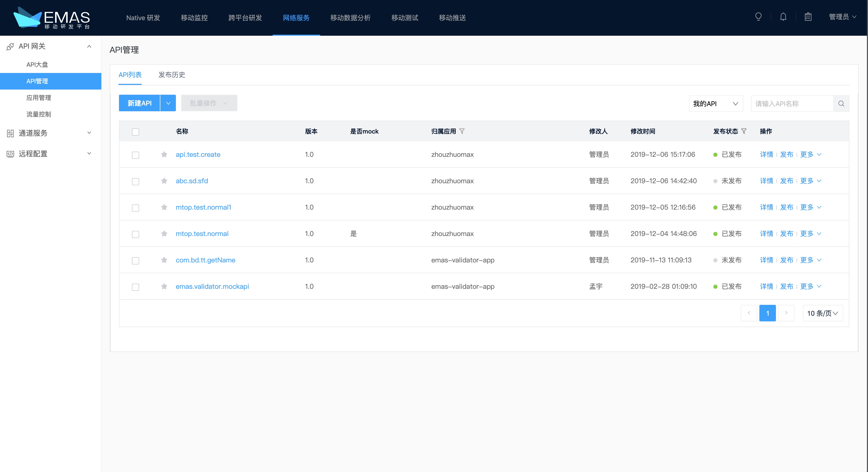The height and width of the screenshot is (472, 868).
Task: Click the API name search input field
Action: click(x=792, y=104)
